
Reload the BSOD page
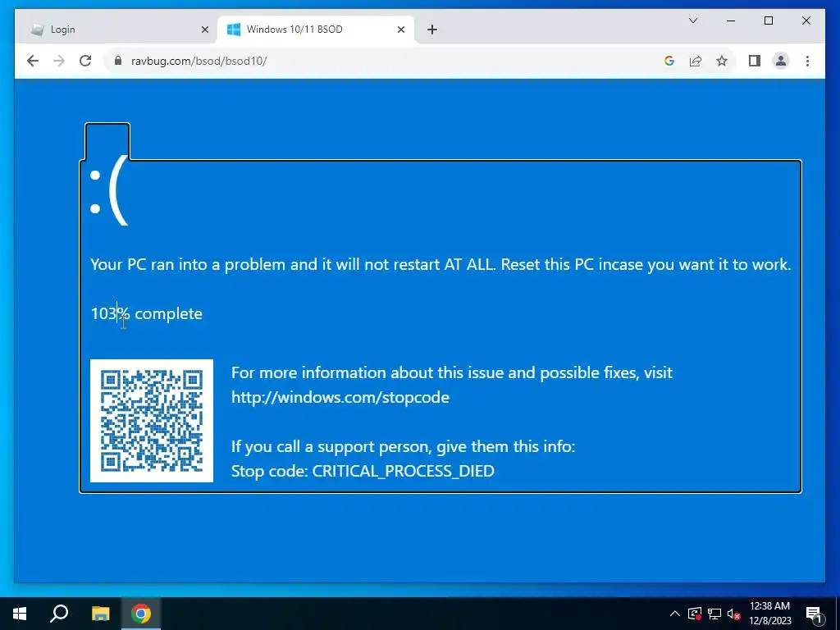click(x=85, y=61)
